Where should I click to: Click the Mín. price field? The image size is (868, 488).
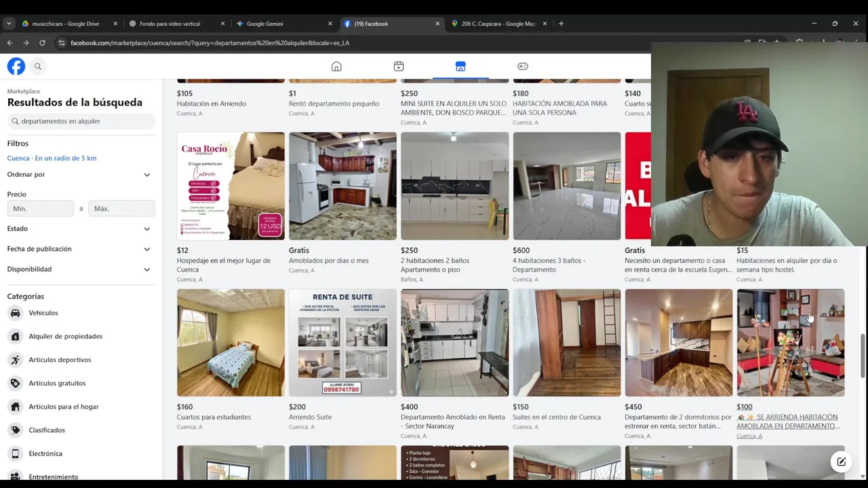[40, 209]
